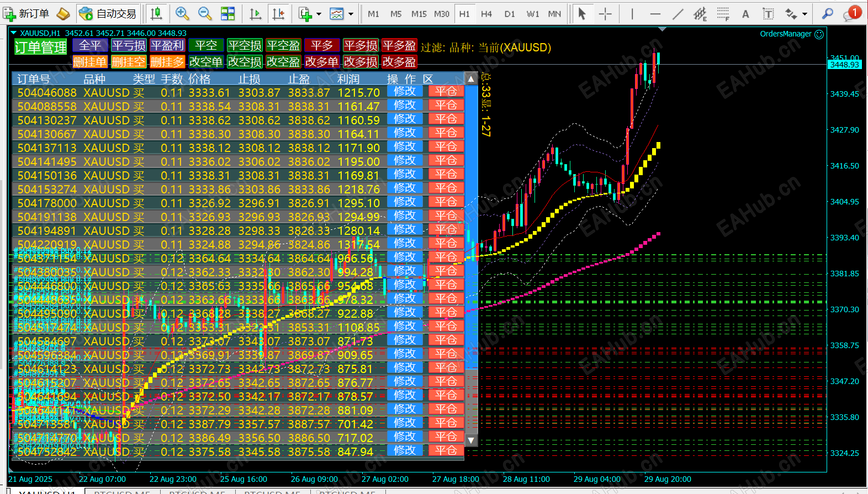868x494 pixels.
Task: Select the text label 'T' tool
Action: (768, 14)
